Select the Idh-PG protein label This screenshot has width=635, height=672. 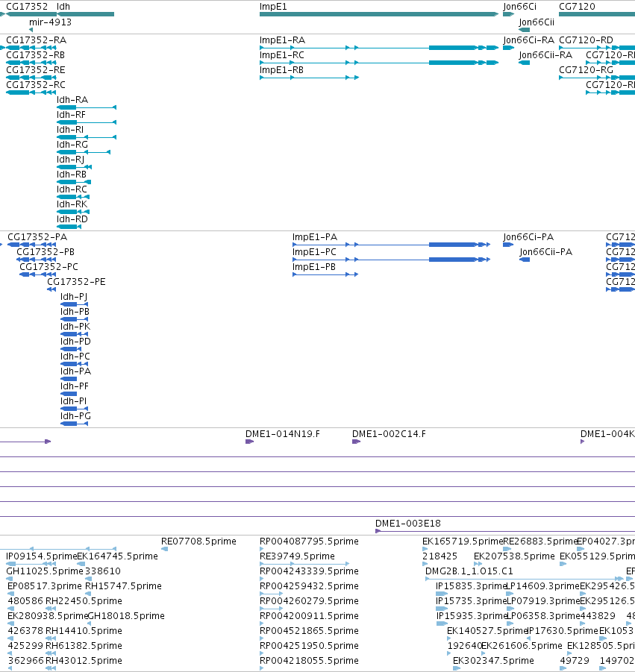pyautogui.click(x=75, y=416)
